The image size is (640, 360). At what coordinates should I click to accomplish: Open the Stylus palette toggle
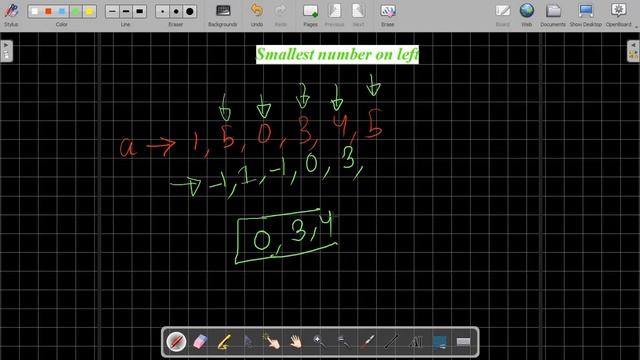[11, 15]
